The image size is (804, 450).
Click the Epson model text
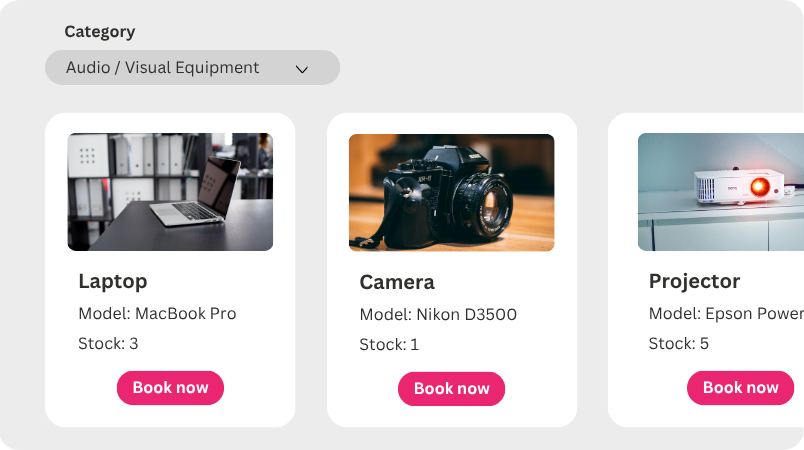727,313
